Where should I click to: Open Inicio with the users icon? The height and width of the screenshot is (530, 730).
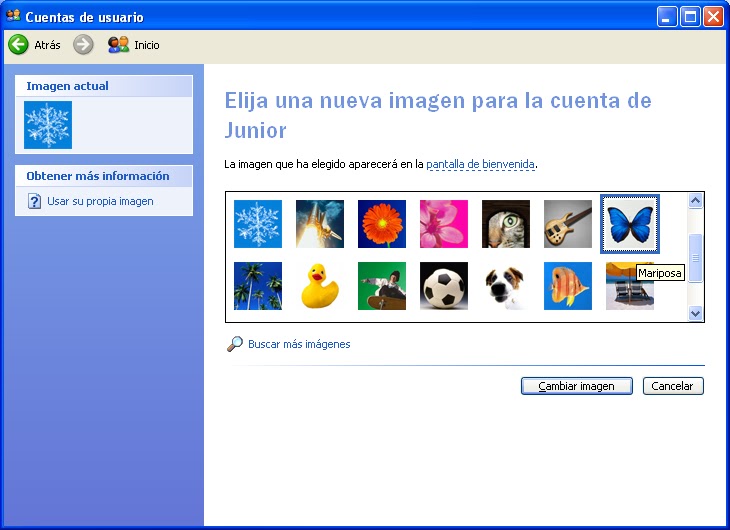[118, 45]
